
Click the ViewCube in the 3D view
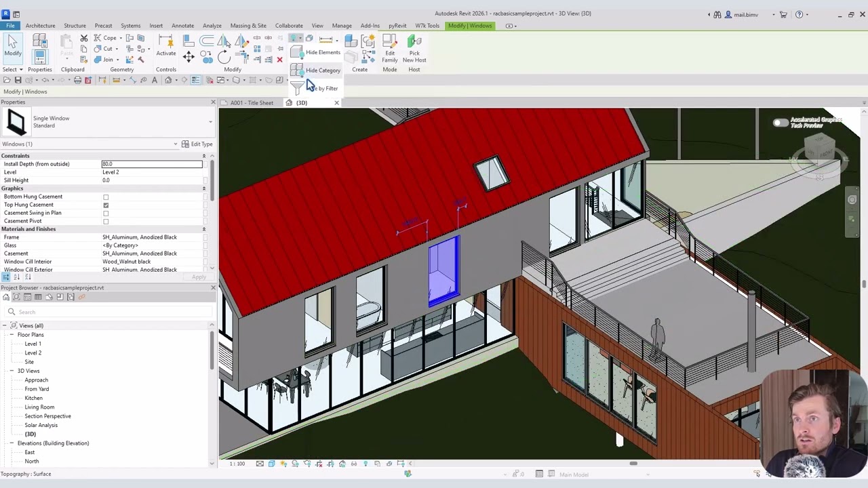(820, 149)
